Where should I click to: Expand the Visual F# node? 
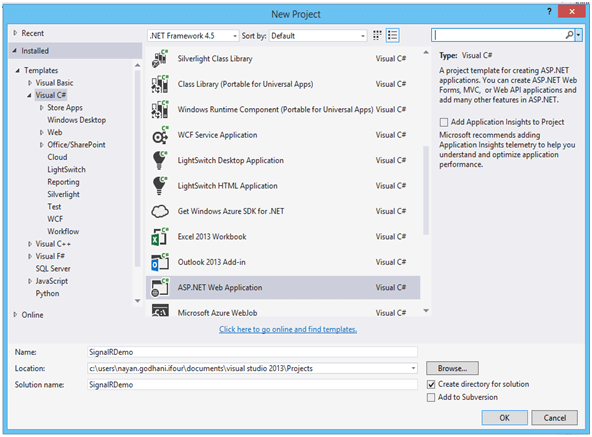click(30, 256)
